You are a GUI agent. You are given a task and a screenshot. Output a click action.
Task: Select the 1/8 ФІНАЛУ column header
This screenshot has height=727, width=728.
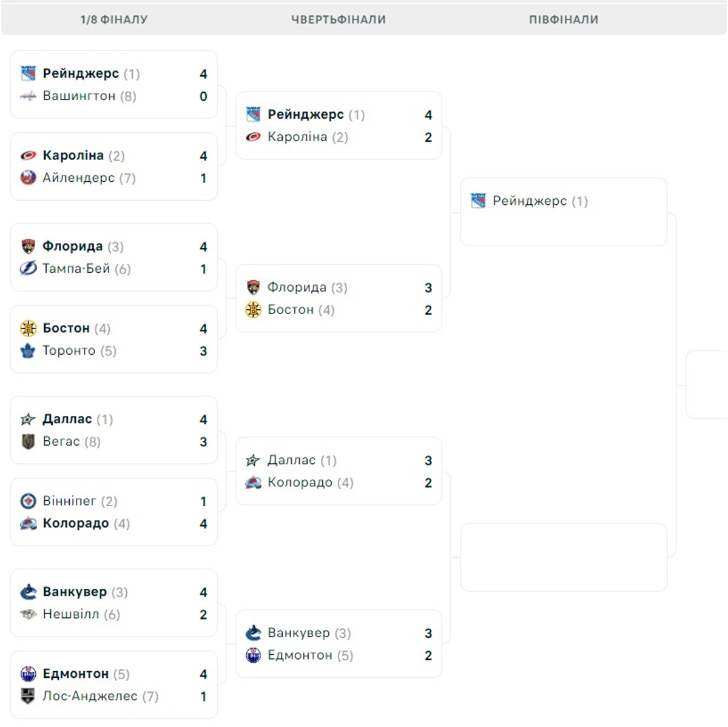(x=114, y=19)
